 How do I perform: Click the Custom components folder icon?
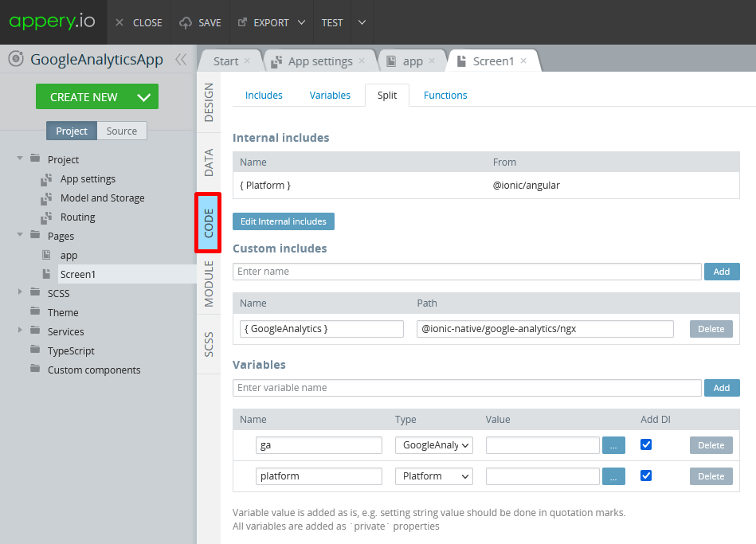(35, 370)
